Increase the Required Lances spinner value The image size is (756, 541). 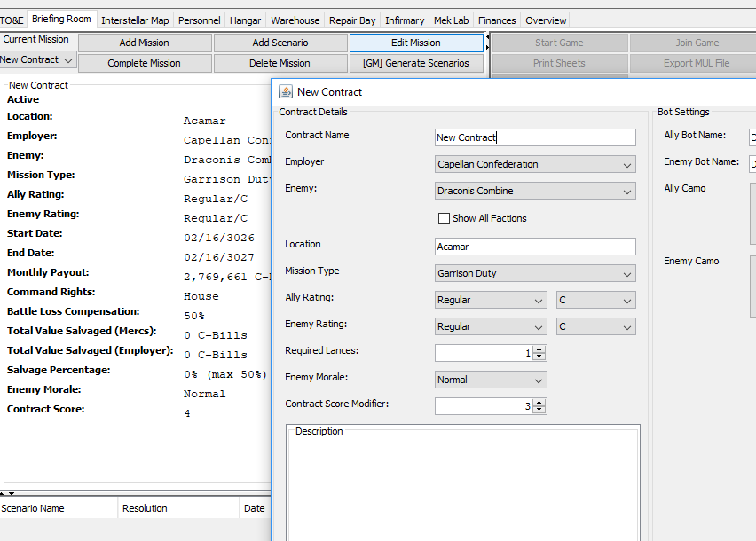click(x=539, y=349)
